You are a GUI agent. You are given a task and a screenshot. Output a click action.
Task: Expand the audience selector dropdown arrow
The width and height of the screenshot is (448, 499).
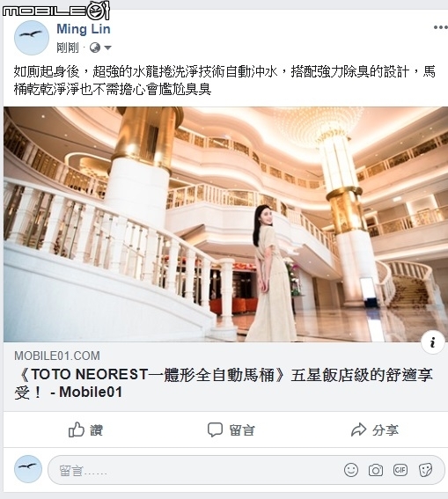click(107, 48)
